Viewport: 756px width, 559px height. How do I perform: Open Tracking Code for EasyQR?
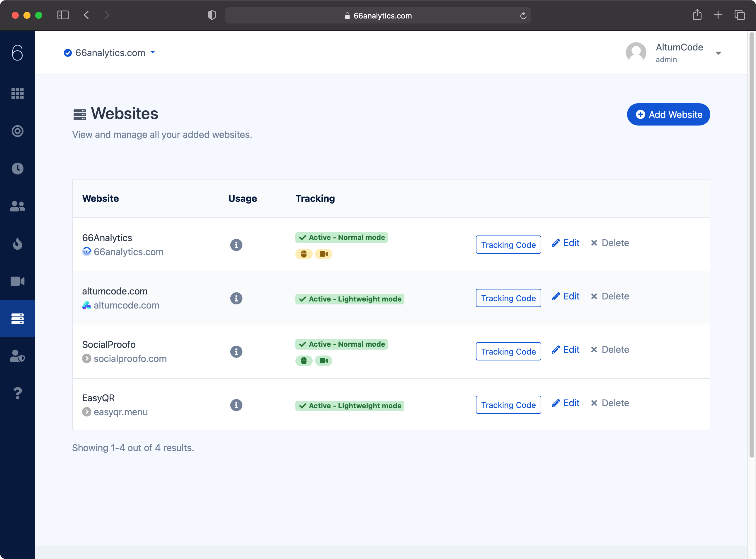508,405
